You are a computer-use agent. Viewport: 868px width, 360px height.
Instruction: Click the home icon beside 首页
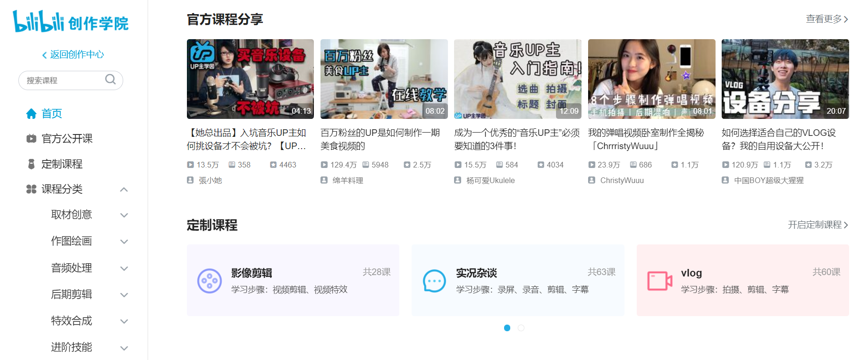pyautogui.click(x=31, y=114)
